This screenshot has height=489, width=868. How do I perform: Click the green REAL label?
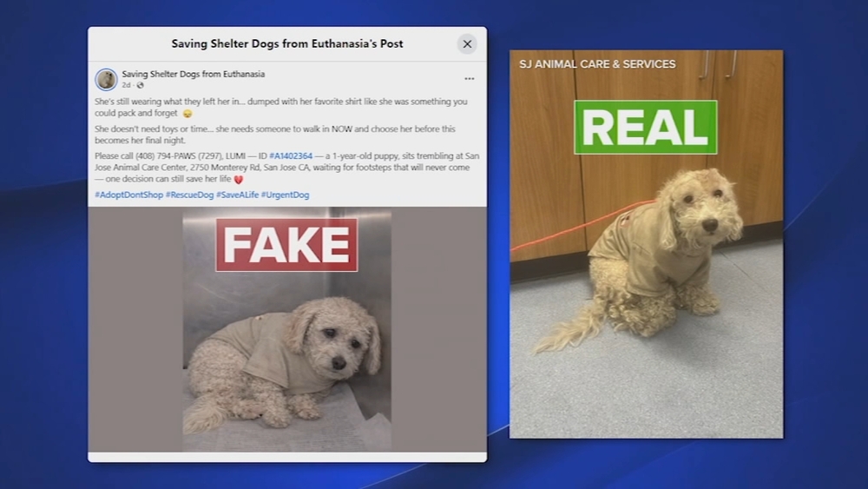[646, 128]
